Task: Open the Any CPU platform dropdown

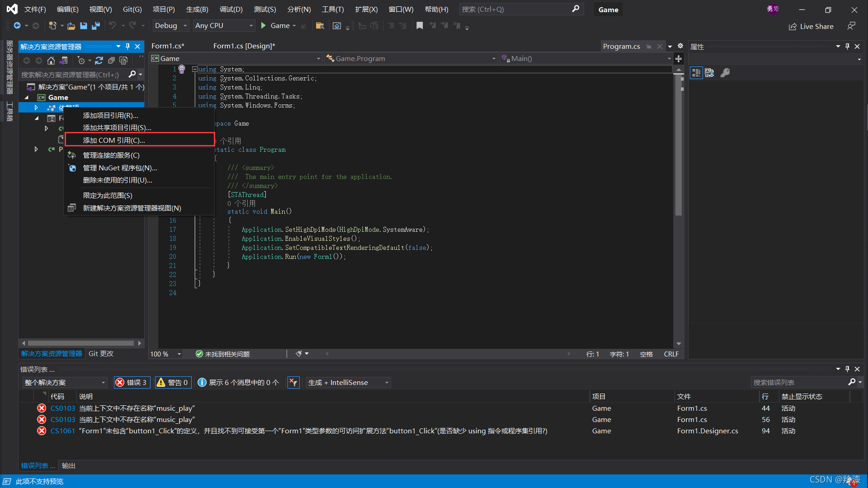Action: [x=223, y=26]
